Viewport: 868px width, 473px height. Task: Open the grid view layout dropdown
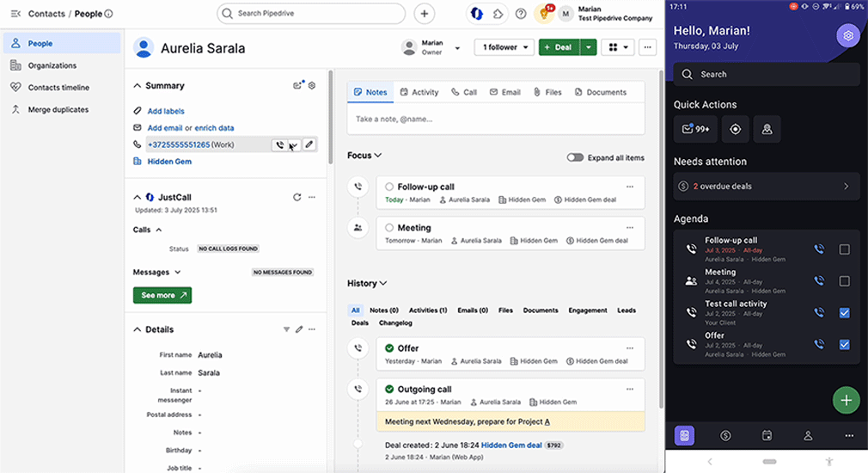coord(618,47)
